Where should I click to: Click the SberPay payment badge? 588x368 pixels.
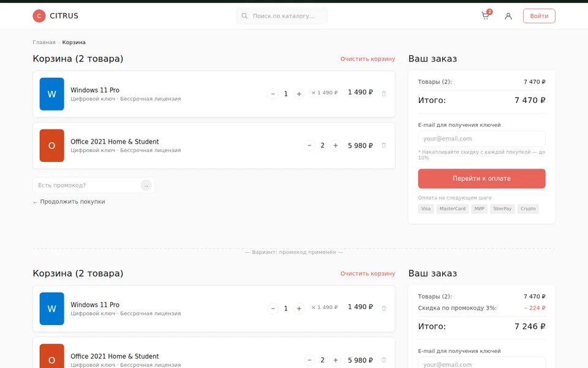pyautogui.click(x=502, y=209)
